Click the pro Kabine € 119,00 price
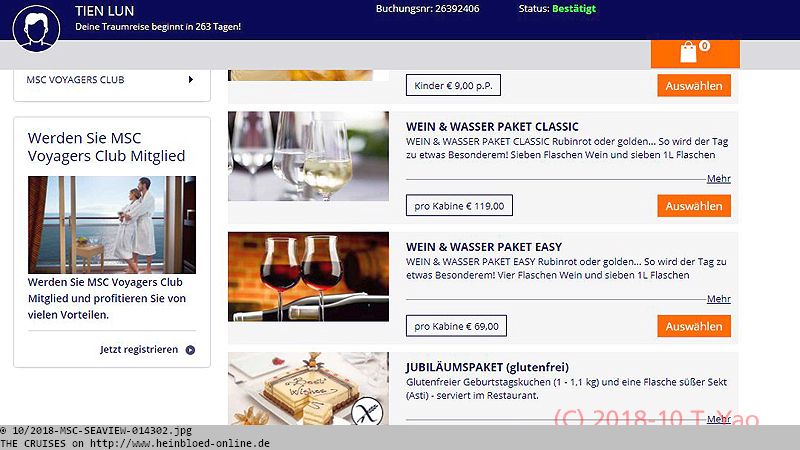 [x=459, y=206]
